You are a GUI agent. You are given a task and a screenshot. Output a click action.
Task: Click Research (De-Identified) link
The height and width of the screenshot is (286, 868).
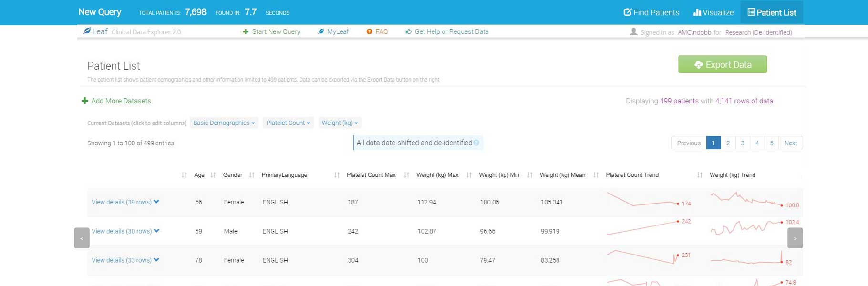point(759,32)
